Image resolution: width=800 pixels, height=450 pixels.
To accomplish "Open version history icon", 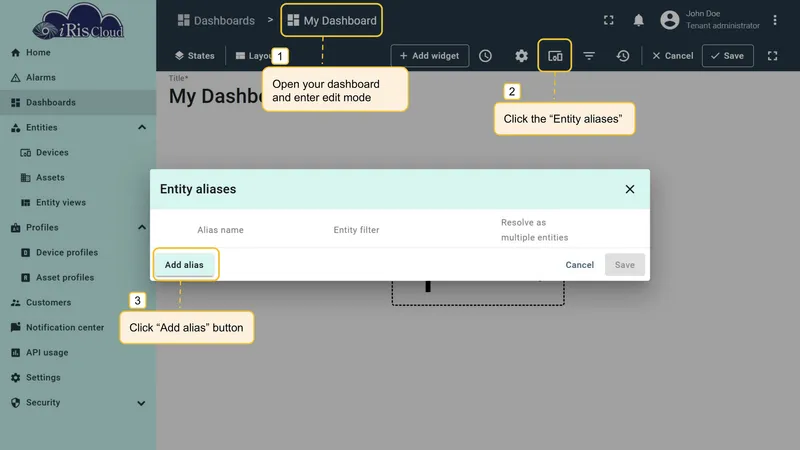I will click(x=622, y=56).
